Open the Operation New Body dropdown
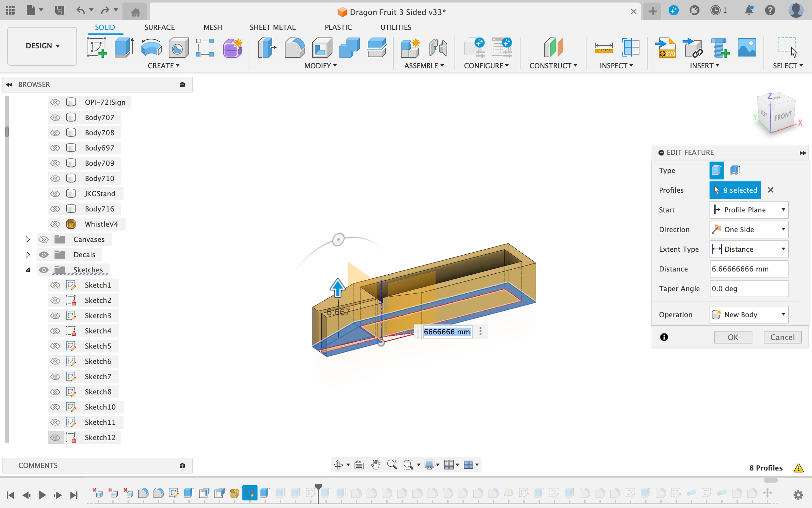This screenshot has height=508, width=812. 749,315
